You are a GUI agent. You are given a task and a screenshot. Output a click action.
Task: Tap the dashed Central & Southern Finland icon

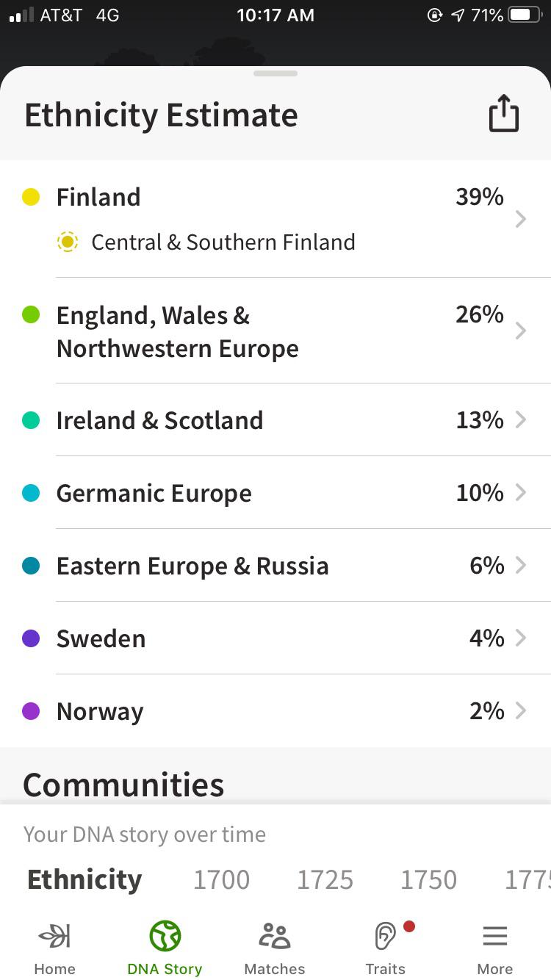pyautogui.click(x=68, y=242)
